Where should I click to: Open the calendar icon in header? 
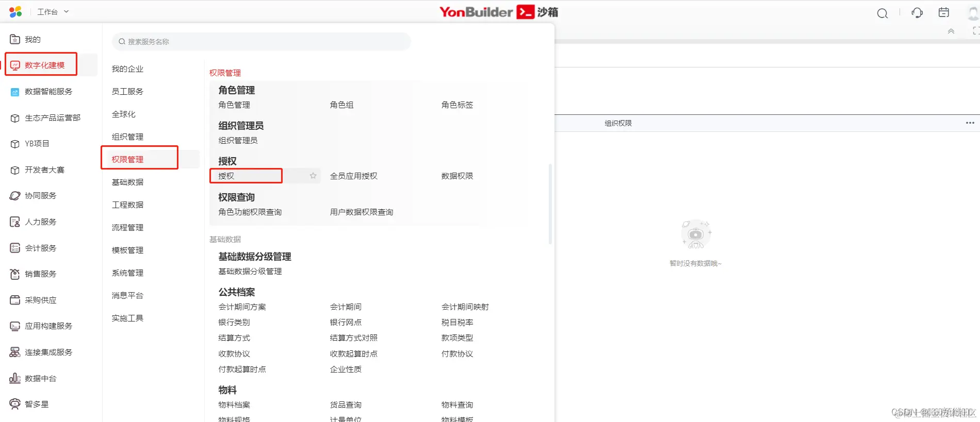tap(944, 12)
